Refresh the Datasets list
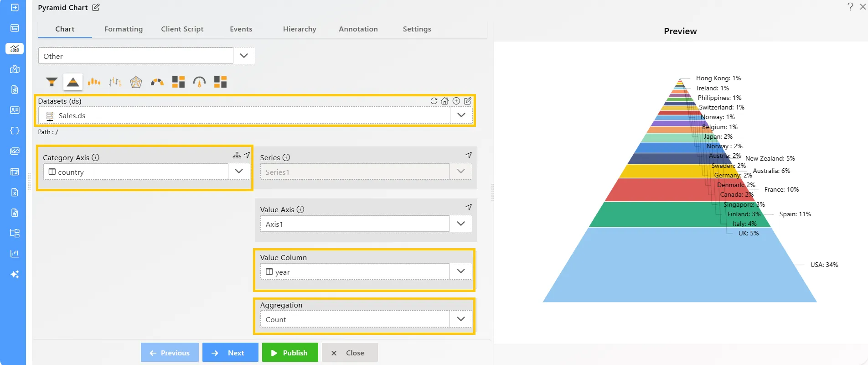 tap(434, 101)
